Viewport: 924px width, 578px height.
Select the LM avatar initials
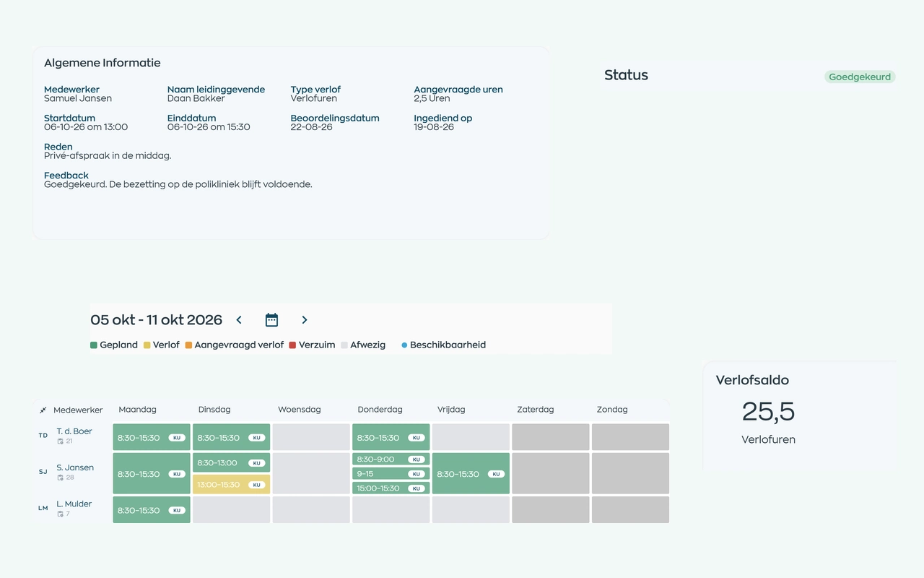pos(43,508)
